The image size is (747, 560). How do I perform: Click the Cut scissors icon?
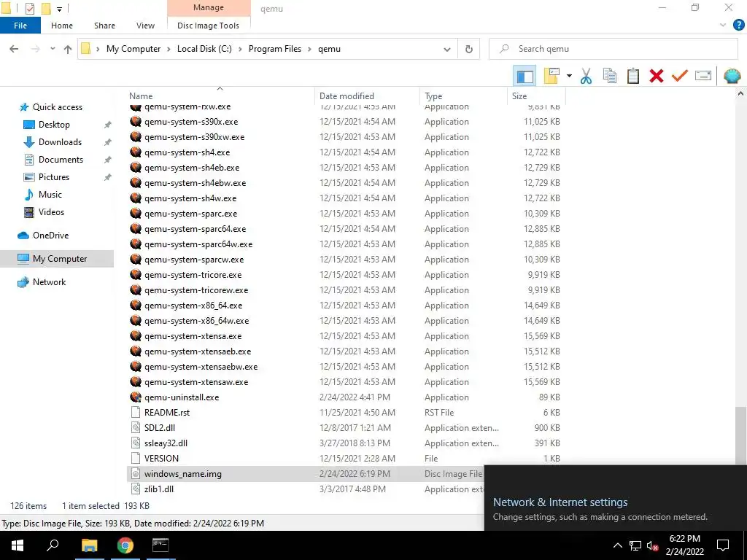[x=586, y=76]
